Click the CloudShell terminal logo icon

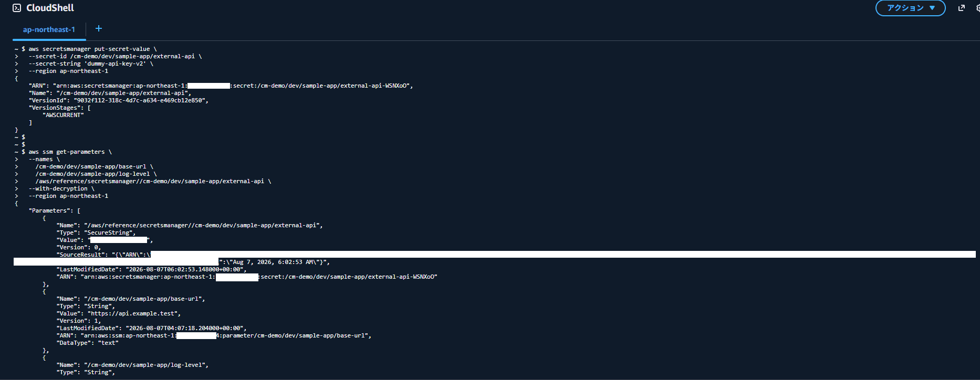(x=17, y=8)
